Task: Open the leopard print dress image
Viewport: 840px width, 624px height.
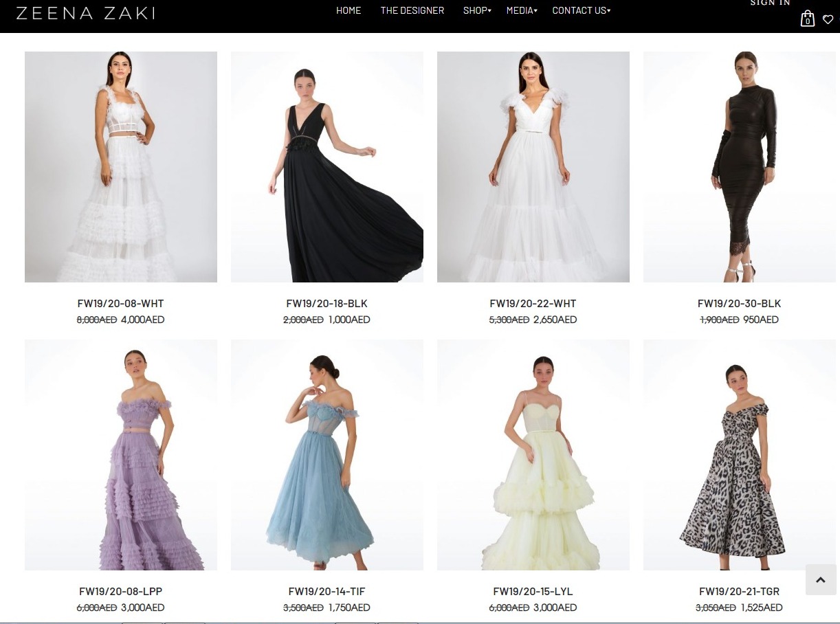Action: coord(740,454)
